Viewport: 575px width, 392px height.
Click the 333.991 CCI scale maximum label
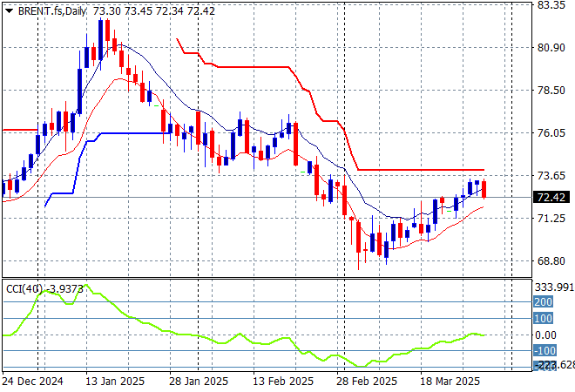[x=553, y=287]
